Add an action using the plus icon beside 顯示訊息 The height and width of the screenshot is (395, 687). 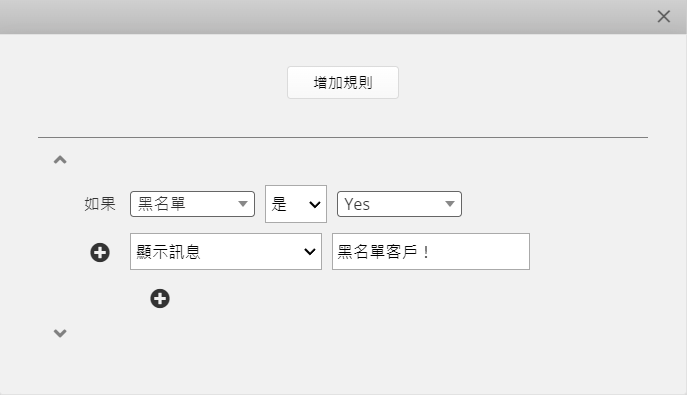(x=100, y=252)
